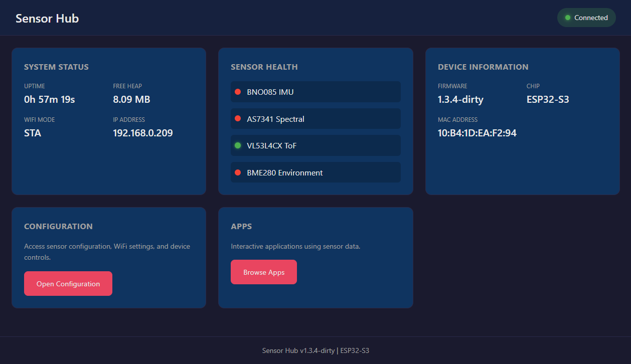
Task: Click the red status dot beside BNO085 IMU
Action: tap(238, 92)
